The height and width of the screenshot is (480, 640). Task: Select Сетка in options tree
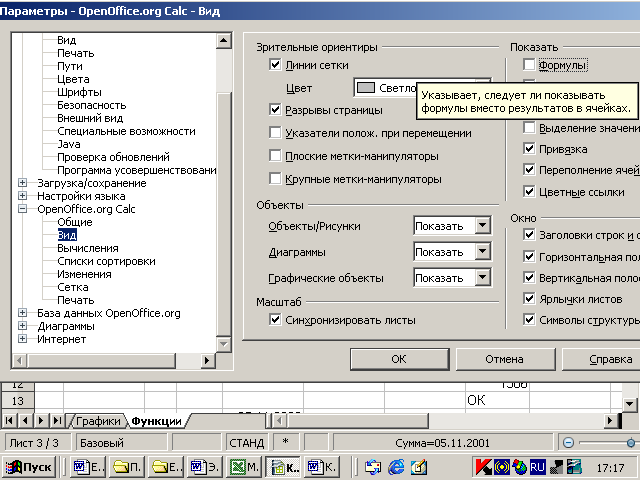click(x=73, y=287)
